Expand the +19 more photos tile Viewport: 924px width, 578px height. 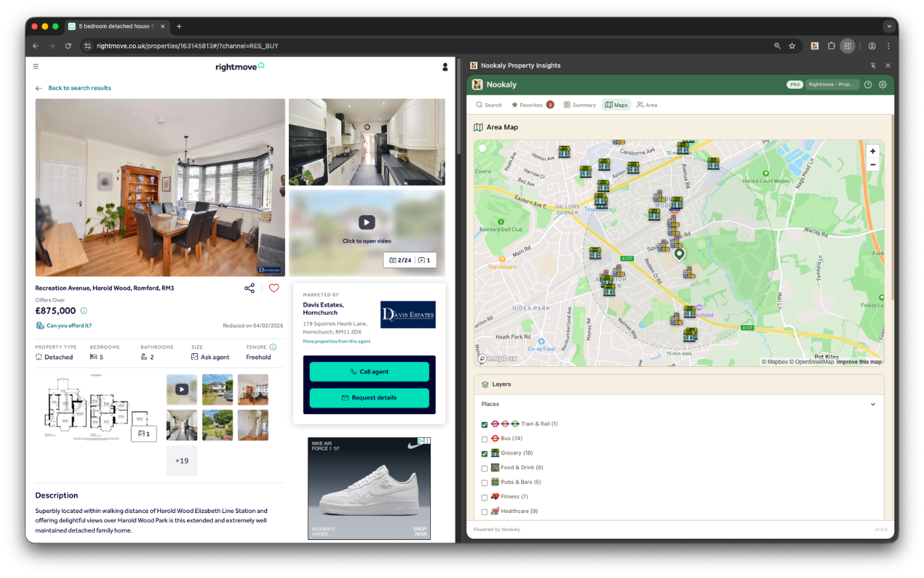181,461
